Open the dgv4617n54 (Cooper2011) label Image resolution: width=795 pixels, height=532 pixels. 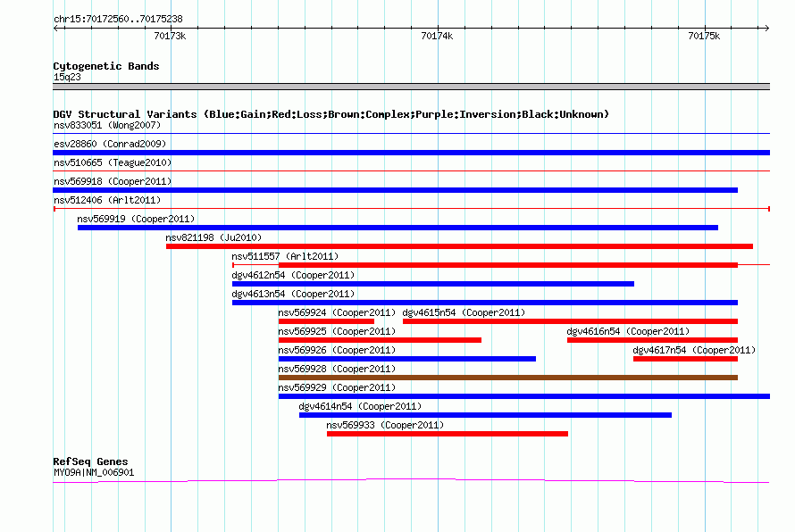[694, 350]
